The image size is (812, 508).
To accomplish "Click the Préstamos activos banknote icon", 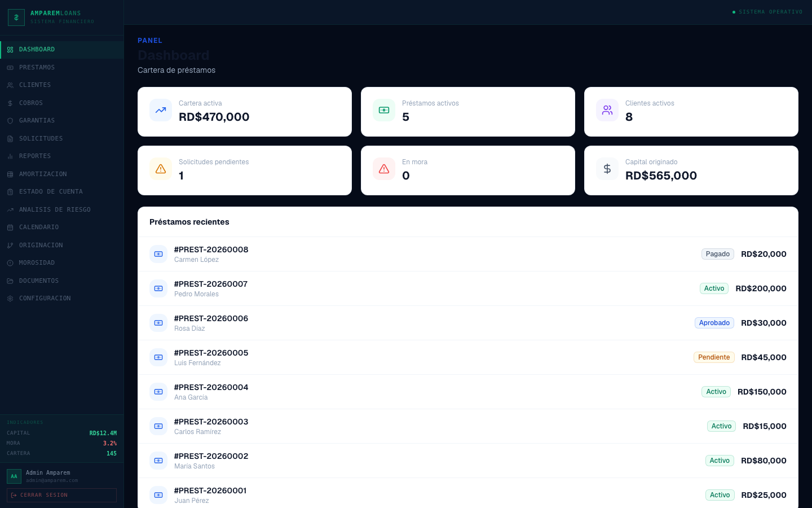I will tap(384, 110).
